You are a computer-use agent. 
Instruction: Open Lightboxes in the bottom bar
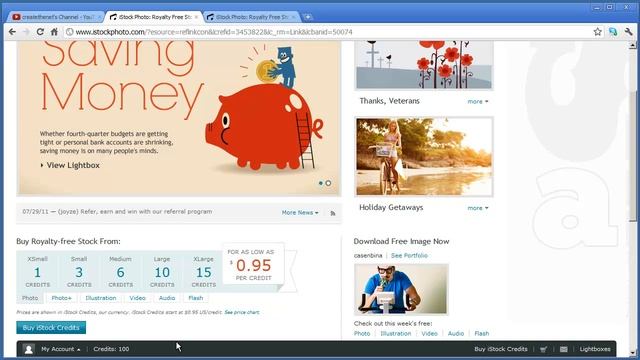[595, 349]
